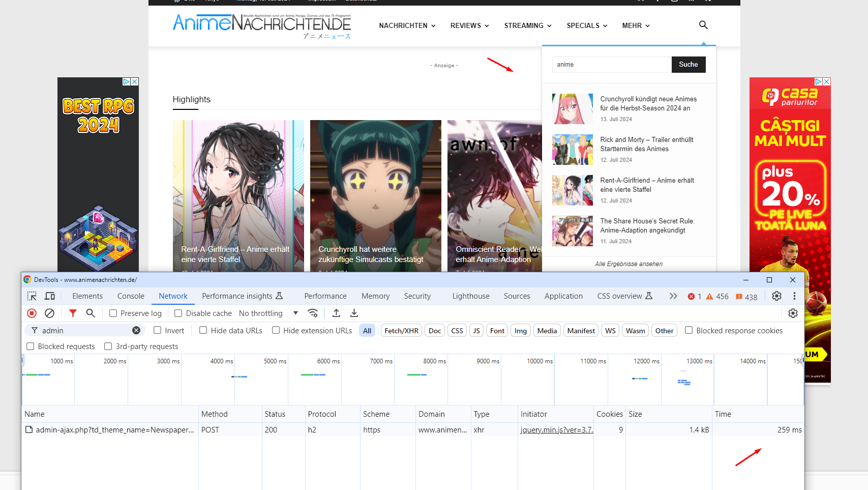This screenshot has width=868, height=490.
Task: Sort by the Time column header
Action: [x=758, y=414]
